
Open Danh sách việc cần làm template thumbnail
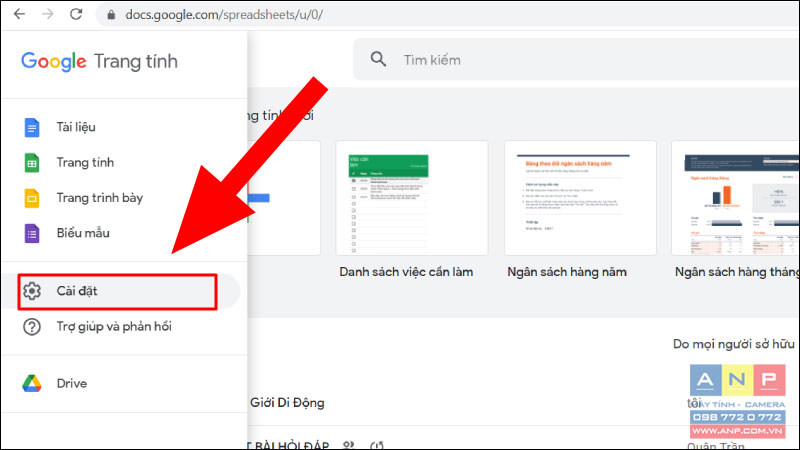[412, 198]
